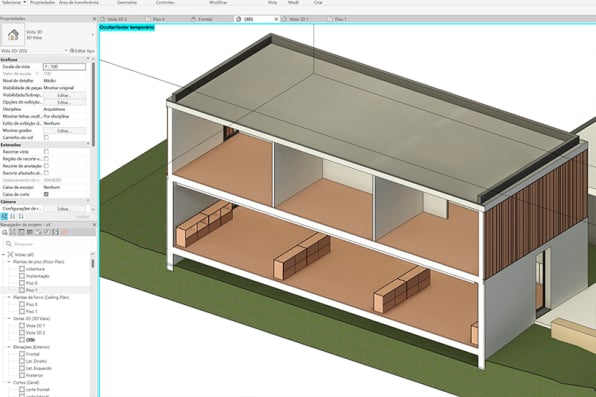Image resolution: width=596 pixels, height=397 pixels.
Task: Click the 3D view house type thumbnail
Action: point(13,35)
